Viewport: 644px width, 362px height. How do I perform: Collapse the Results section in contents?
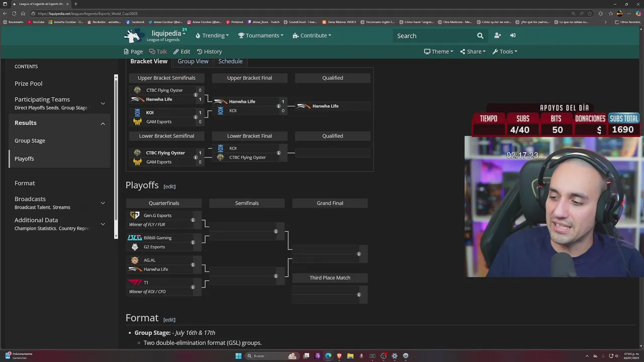(103, 124)
